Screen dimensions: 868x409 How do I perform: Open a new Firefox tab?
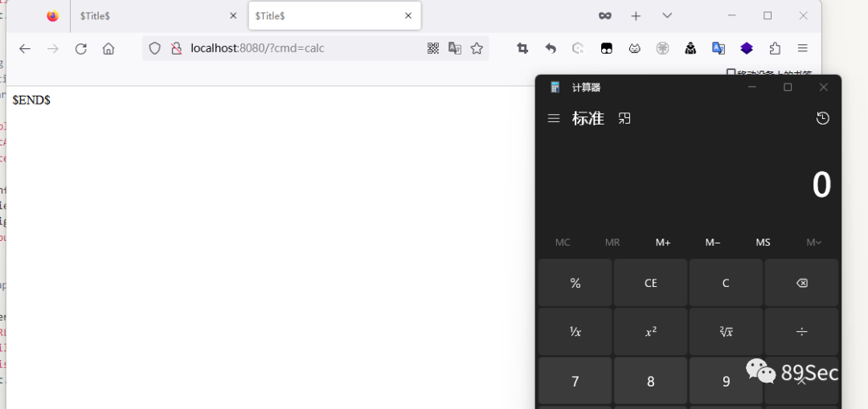pyautogui.click(x=636, y=16)
